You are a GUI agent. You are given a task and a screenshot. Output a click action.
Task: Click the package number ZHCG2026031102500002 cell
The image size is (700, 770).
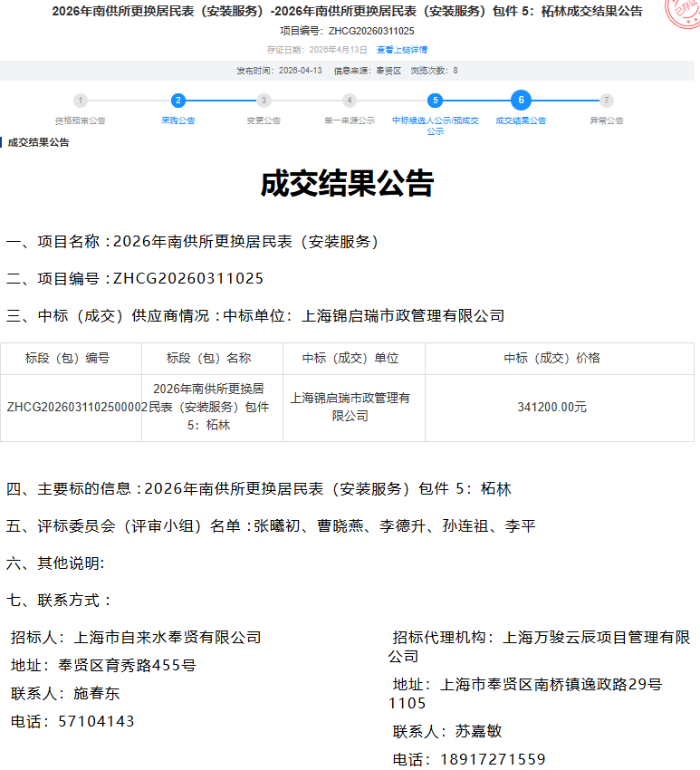pyautogui.click(x=72, y=408)
